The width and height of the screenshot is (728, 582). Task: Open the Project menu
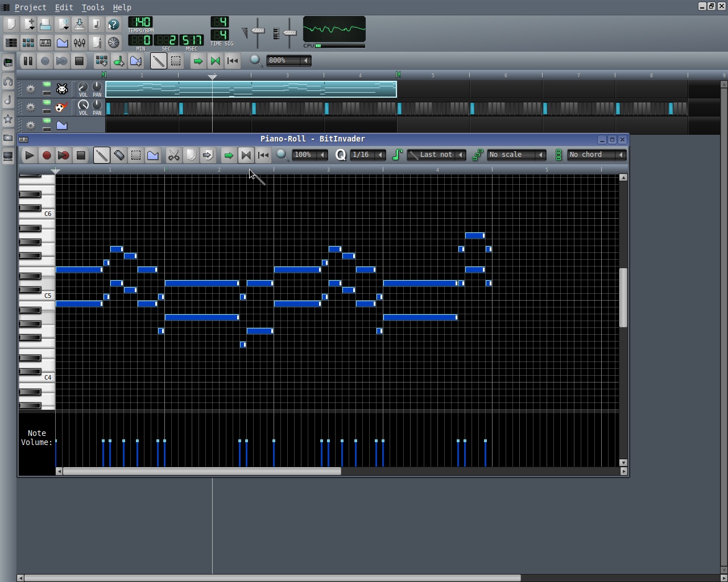pyautogui.click(x=30, y=7)
